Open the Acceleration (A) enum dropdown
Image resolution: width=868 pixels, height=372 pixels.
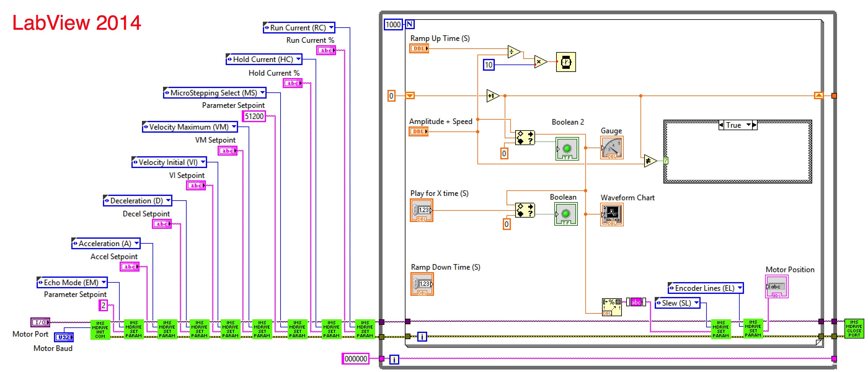pyautogui.click(x=136, y=243)
